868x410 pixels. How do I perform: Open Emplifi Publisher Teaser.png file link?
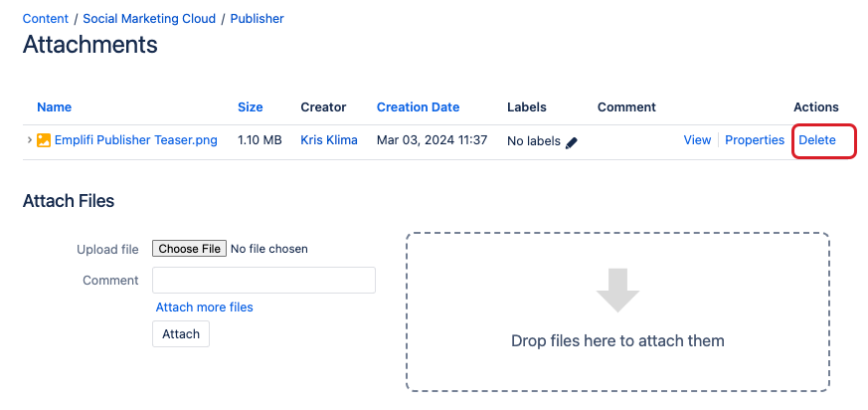(135, 140)
